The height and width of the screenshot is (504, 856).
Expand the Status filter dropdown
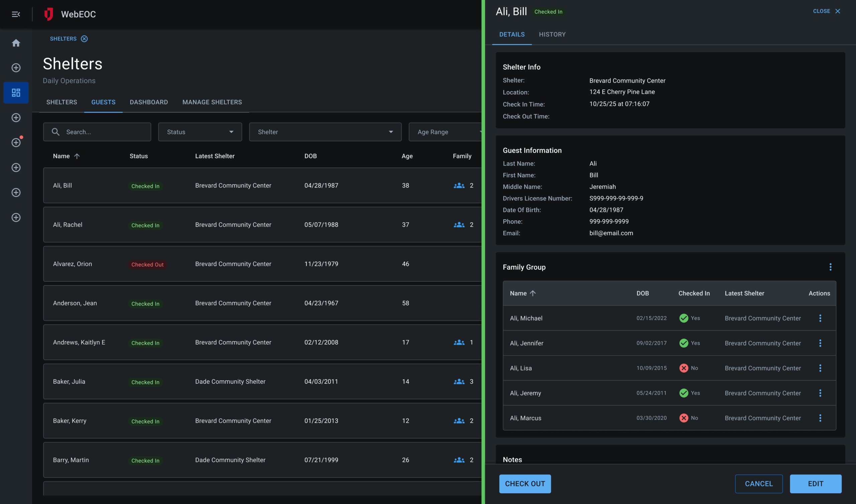pyautogui.click(x=200, y=132)
